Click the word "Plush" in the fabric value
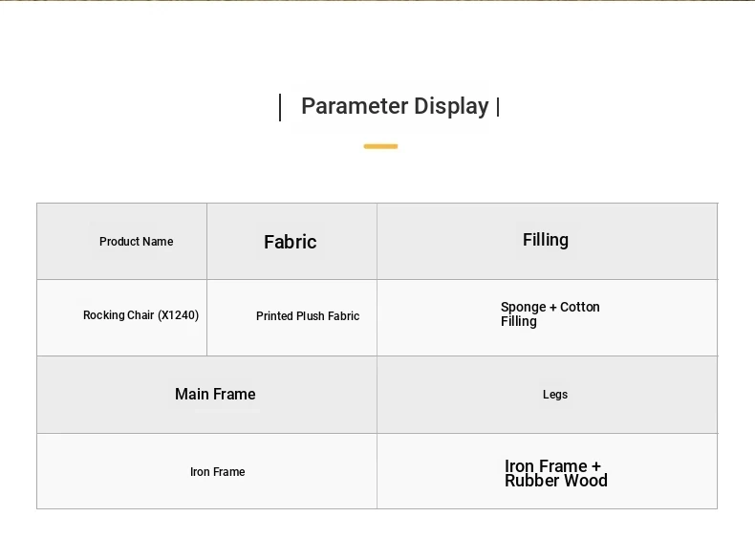 pyautogui.click(x=311, y=316)
